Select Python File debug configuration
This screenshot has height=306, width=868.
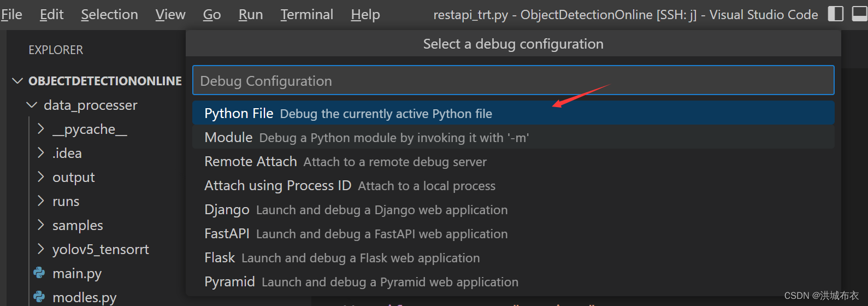[x=348, y=114]
